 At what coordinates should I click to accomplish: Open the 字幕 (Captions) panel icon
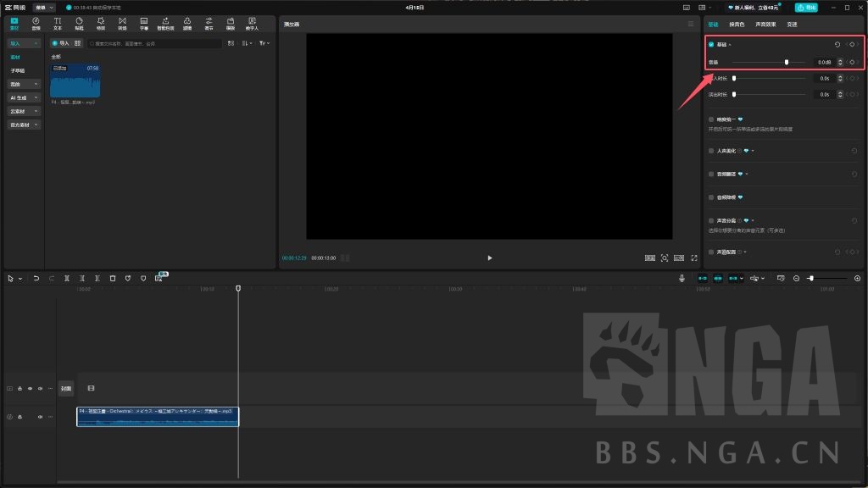click(143, 22)
